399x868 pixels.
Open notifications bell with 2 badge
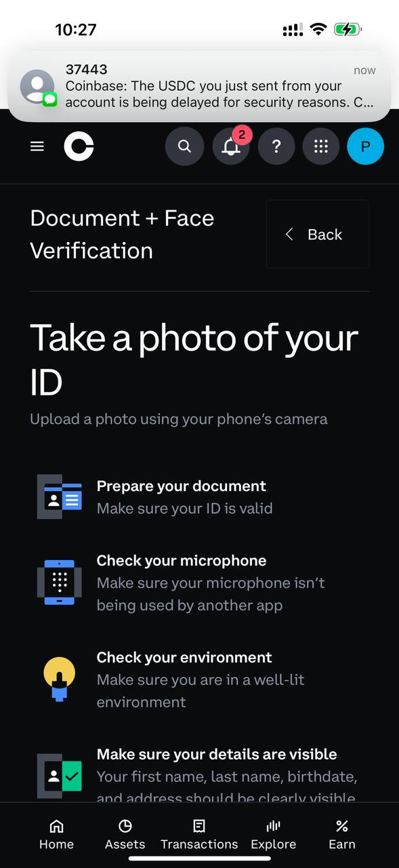pyautogui.click(x=231, y=146)
